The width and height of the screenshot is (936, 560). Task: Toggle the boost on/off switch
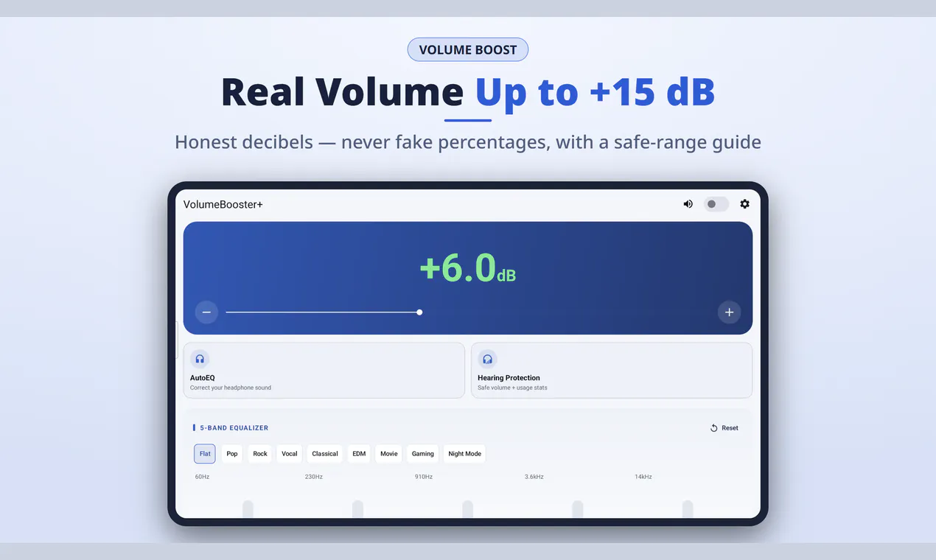[x=716, y=204]
